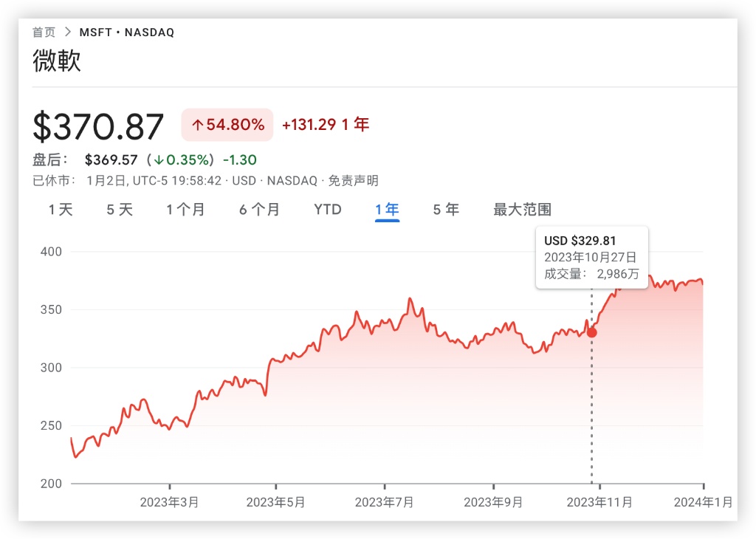
Task: Click the USD $329.81 tooltip box
Action: (x=591, y=257)
